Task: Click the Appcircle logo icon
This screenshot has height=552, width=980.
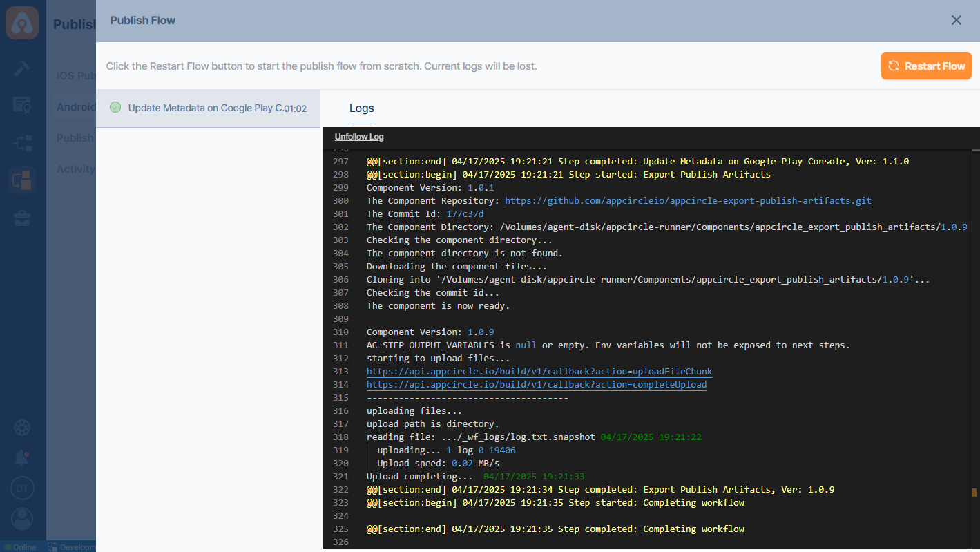Action: pyautogui.click(x=22, y=22)
